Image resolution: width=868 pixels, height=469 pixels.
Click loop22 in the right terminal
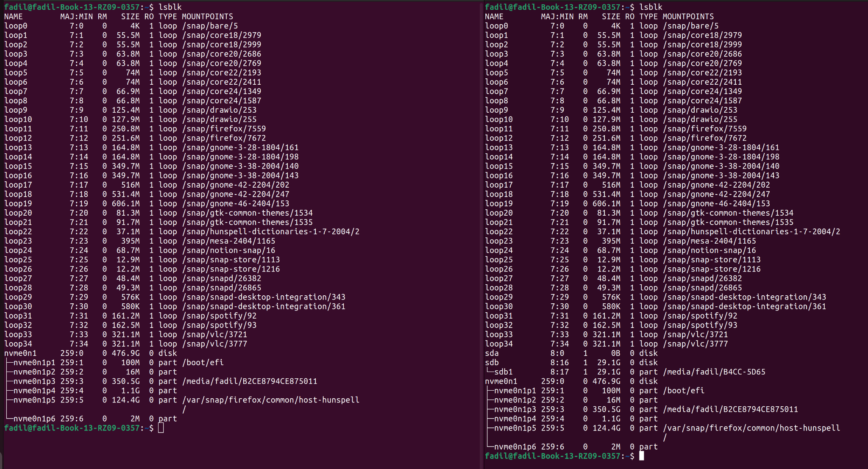tap(499, 232)
